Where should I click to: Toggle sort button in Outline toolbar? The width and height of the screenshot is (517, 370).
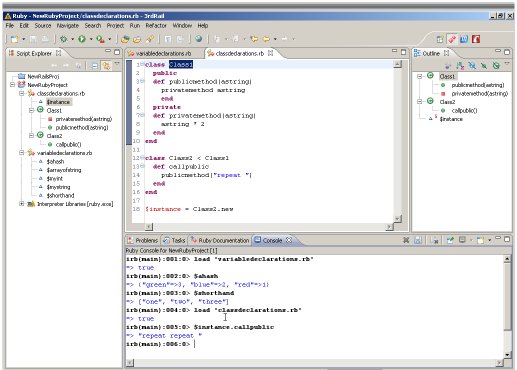point(460,66)
